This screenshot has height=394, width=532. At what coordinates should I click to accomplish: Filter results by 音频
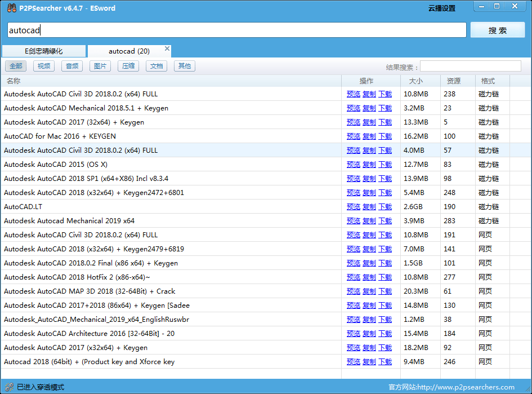point(72,66)
